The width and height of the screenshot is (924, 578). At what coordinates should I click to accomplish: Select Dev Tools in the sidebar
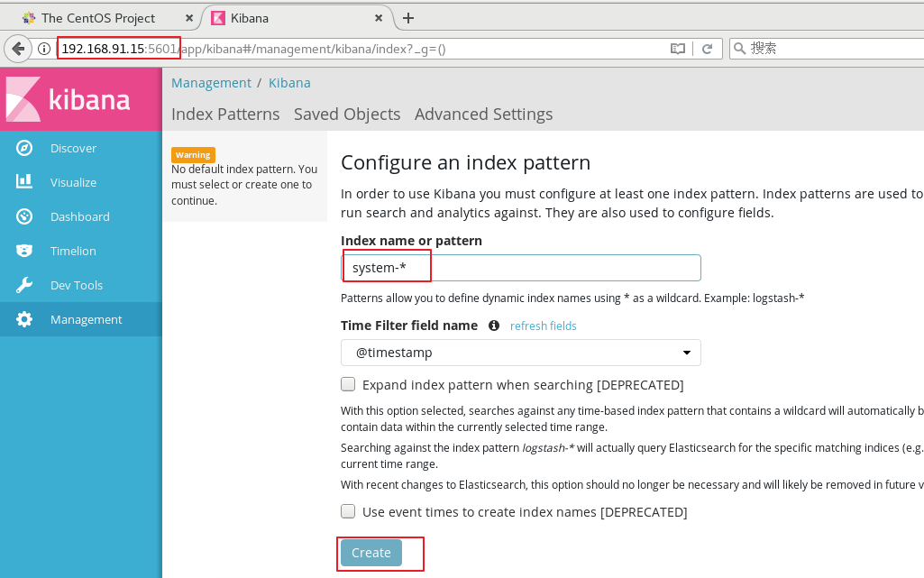click(81, 285)
